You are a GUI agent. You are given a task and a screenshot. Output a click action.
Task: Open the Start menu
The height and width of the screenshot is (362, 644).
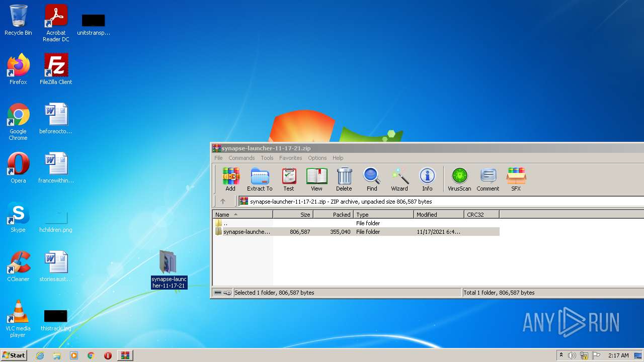point(14,355)
